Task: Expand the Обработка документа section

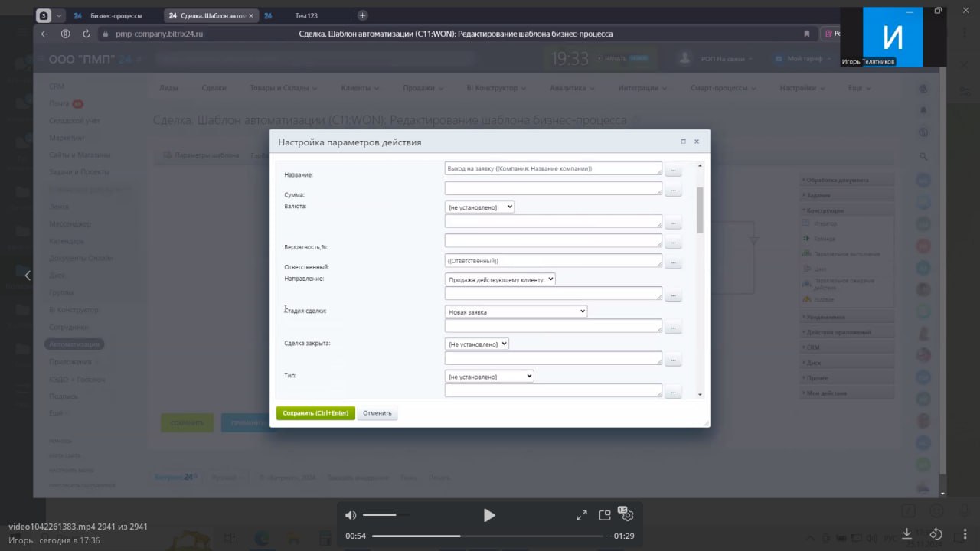Action: coord(846,181)
